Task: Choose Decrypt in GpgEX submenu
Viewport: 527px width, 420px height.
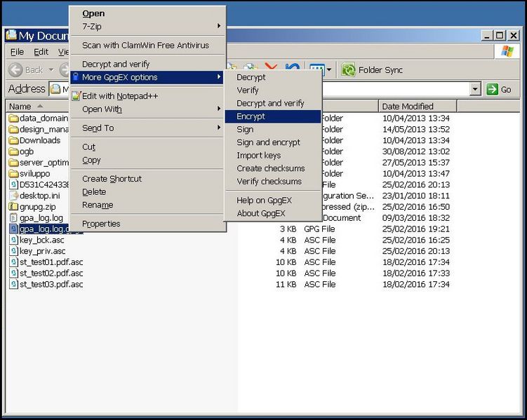Action: 272,77
